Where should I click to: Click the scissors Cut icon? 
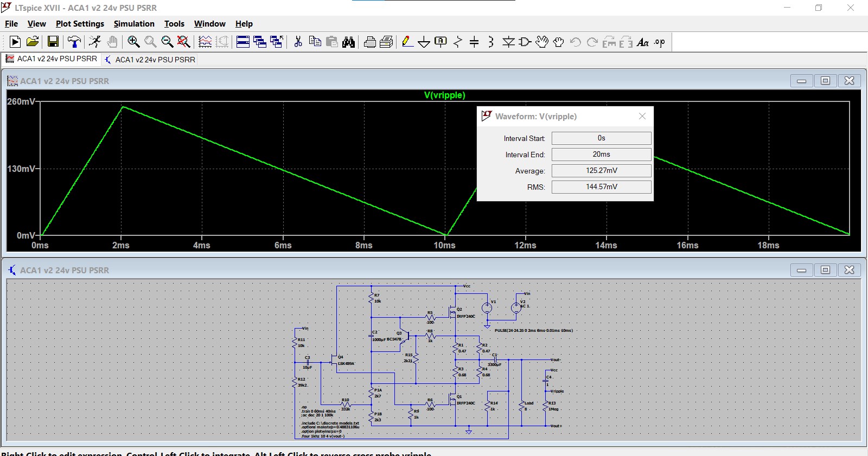click(298, 42)
